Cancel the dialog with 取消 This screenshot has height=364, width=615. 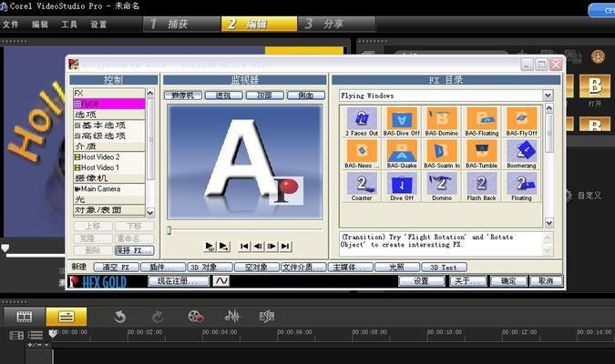(x=546, y=281)
